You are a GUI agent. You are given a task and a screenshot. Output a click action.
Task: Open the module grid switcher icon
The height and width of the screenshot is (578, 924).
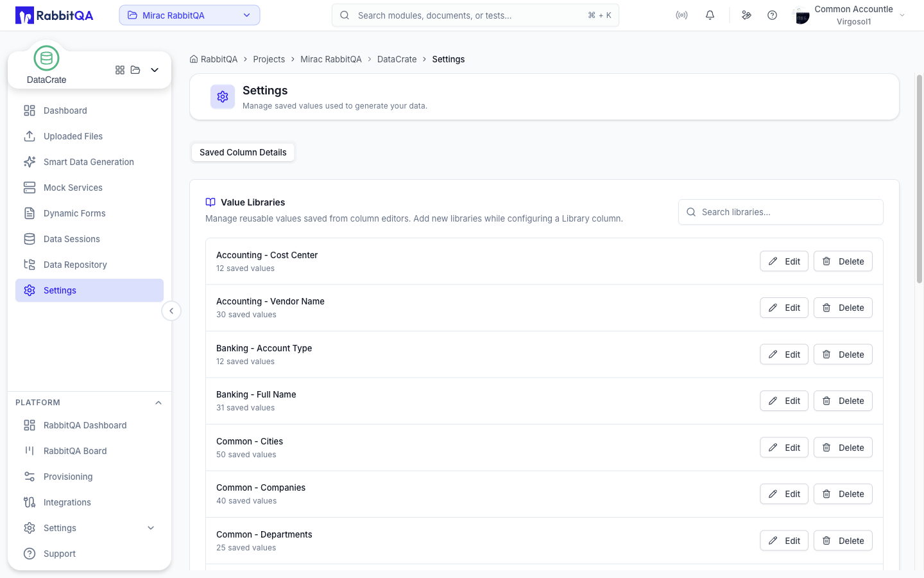[120, 70]
